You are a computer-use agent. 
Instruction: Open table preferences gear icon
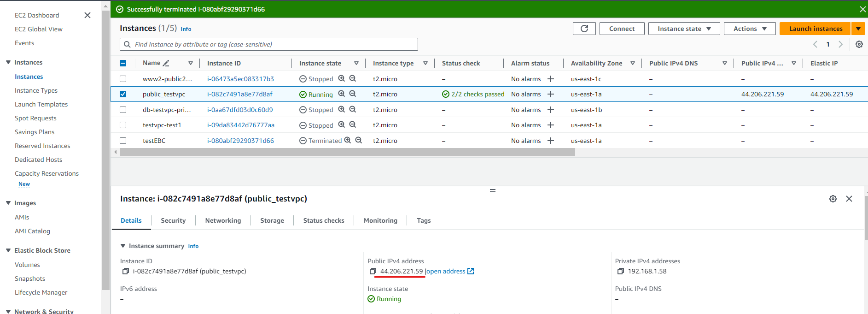(859, 44)
